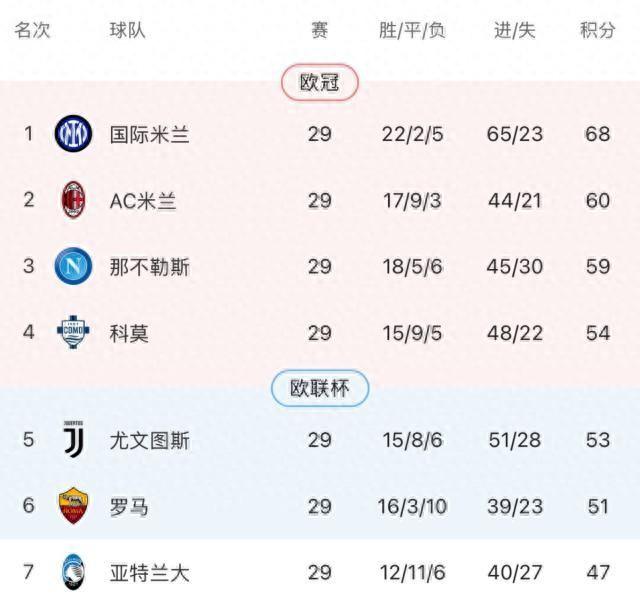Image resolution: width=640 pixels, height=601 pixels.
Task: Open team 尤文图斯 name link
Action: [x=149, y=440]
